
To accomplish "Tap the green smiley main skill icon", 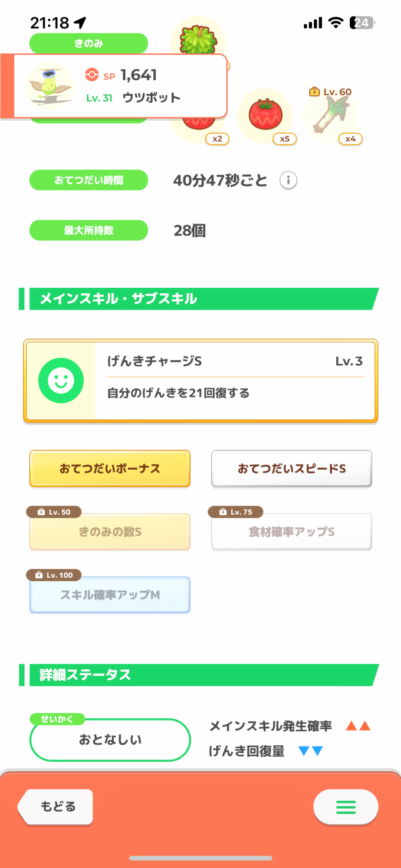I will 61,381.
